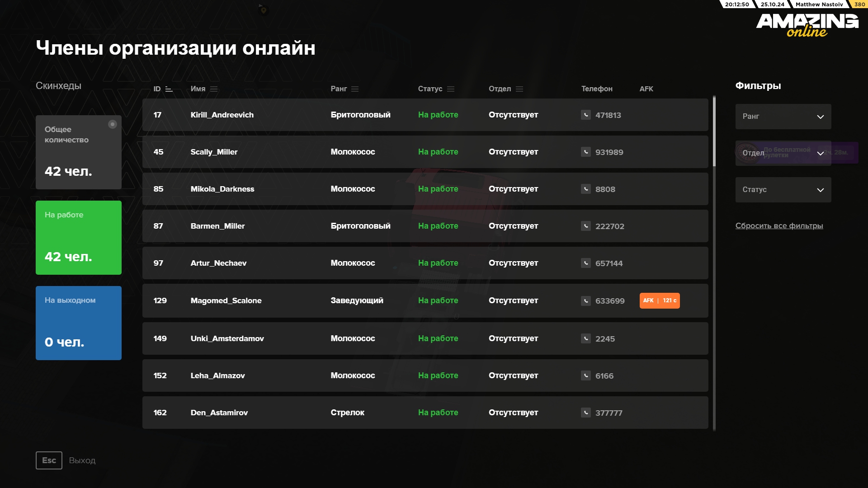Click phone icon next to 471813

pos(586,115)
